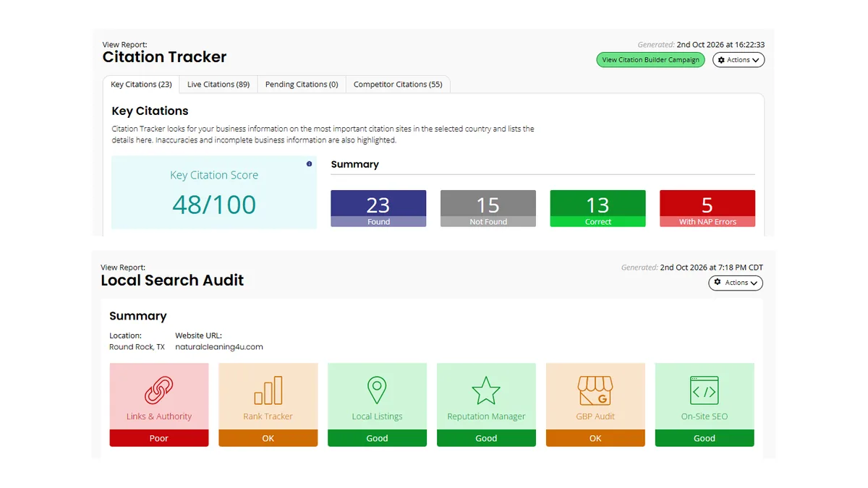
Task: Open the Citation Tracker Actions dropdown
Action: [x=739, y=60]
